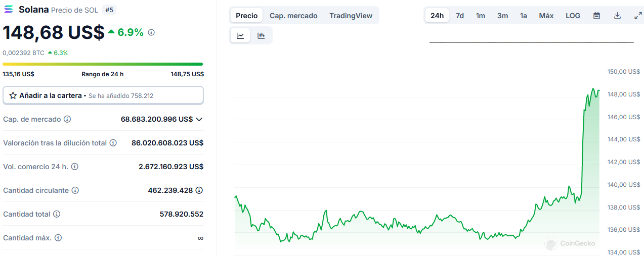The width and height of the screenshot is (644, 256).
Task: Set chart range to 1m
Action: 481,16
